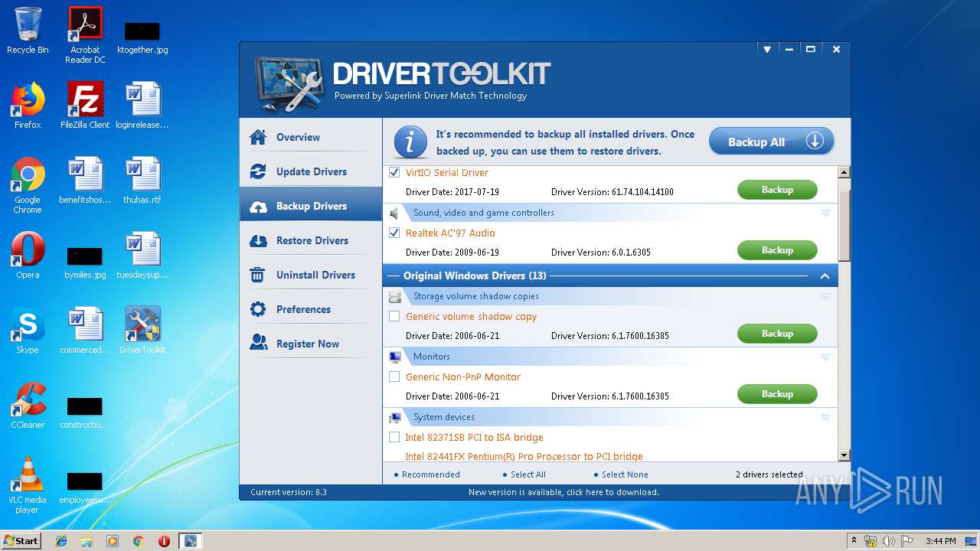This screenshot has width=980, height=551.
Task: Open the Overview section
Action: click(311, 137)
